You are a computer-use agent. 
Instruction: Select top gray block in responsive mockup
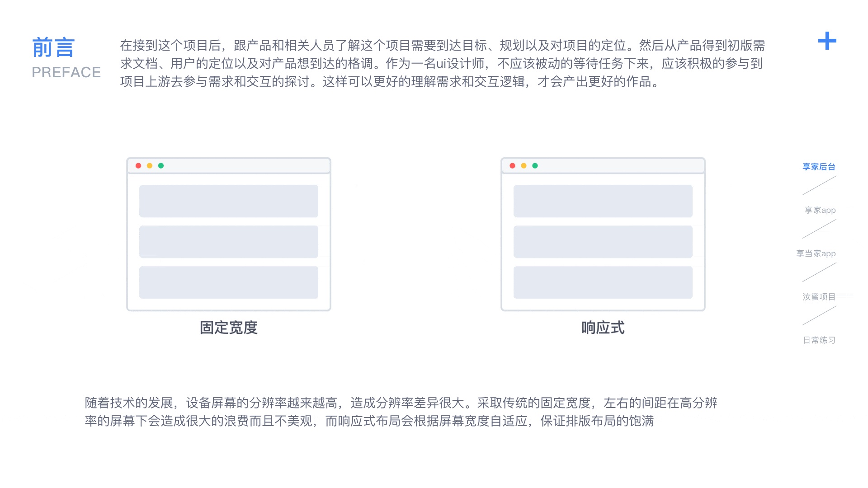603,201
